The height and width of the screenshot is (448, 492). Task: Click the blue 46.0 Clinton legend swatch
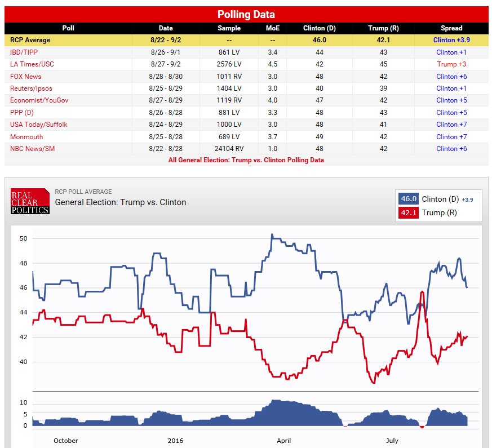[x=409, y=199]
